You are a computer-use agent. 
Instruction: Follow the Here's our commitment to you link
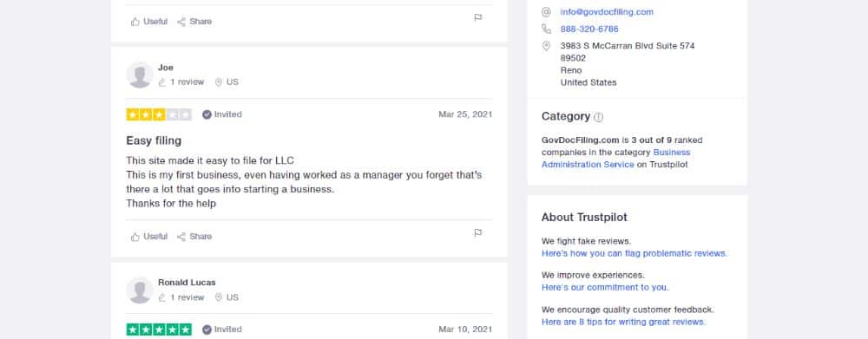[x=605, y=288]
